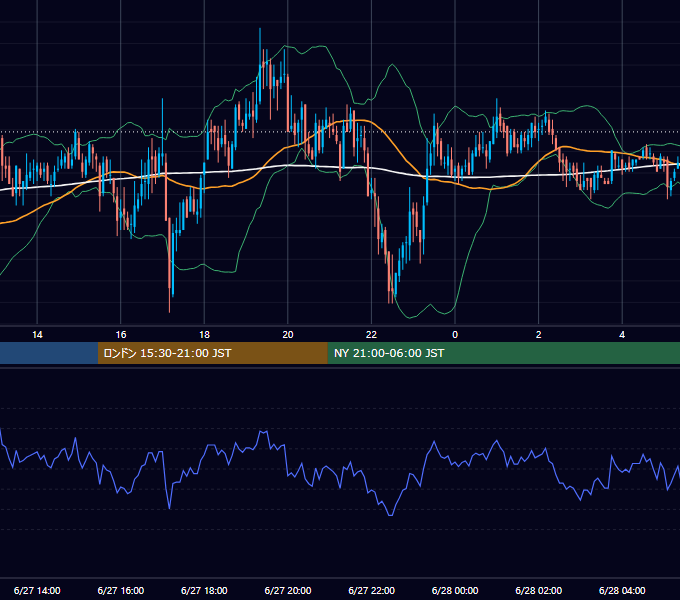This screenshot has width=680, height=600.
Task: Click the 6/28 00:00 date label
Action: click(455, 590)
